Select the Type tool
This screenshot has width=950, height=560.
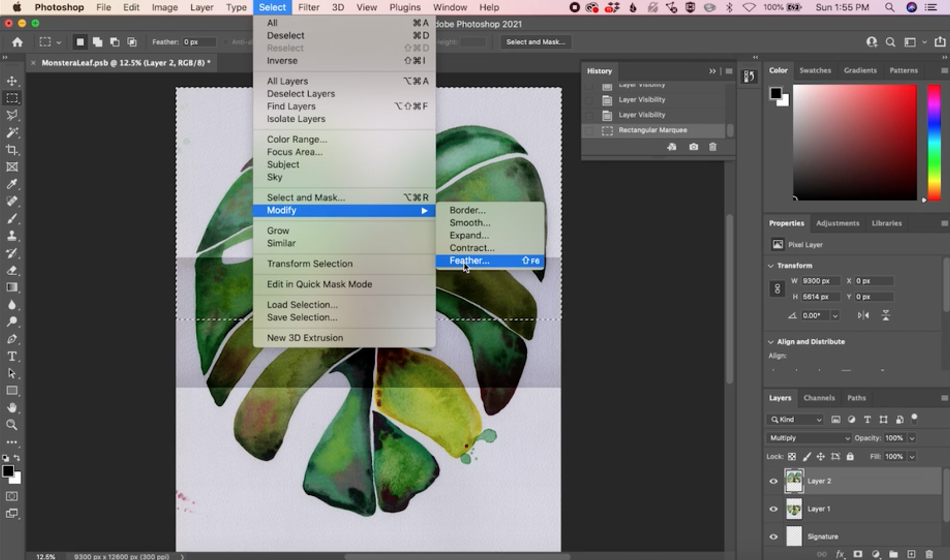click(x=12, y=356)
